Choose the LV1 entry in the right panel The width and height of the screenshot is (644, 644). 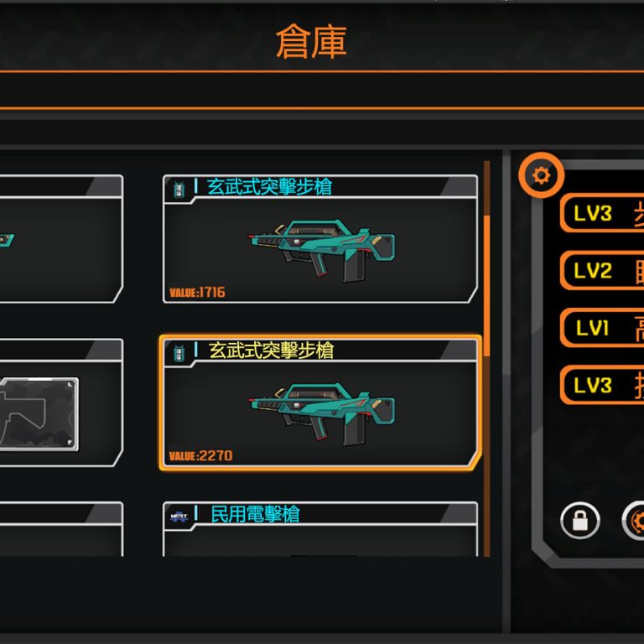point(602,328)
